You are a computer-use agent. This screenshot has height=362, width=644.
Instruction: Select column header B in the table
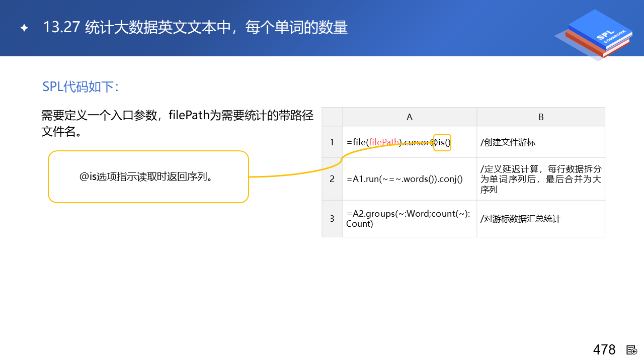coord(541,117)
